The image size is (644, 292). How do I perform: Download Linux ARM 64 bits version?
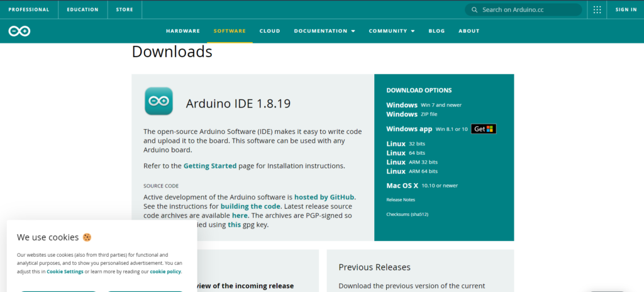tap(412, 171)
